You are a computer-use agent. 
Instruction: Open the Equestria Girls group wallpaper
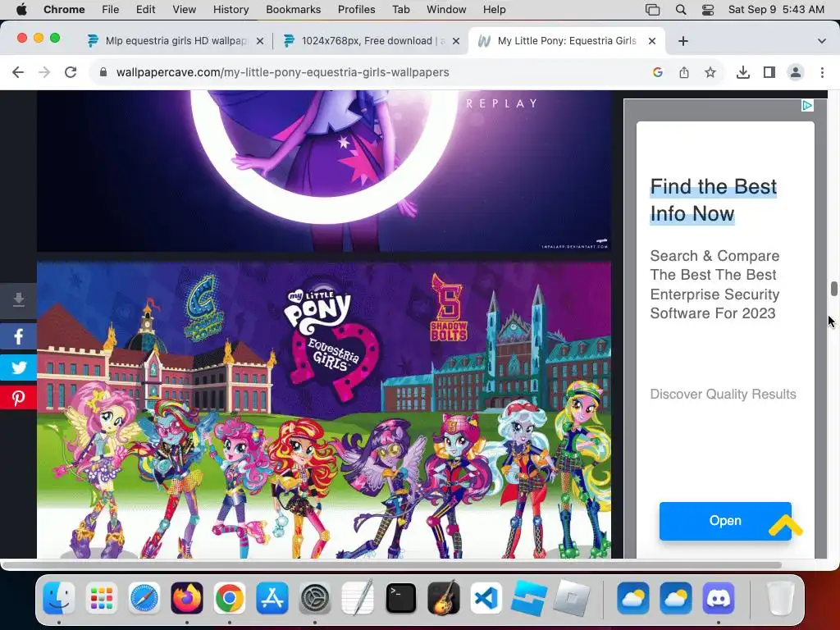[x=323, y=410]
